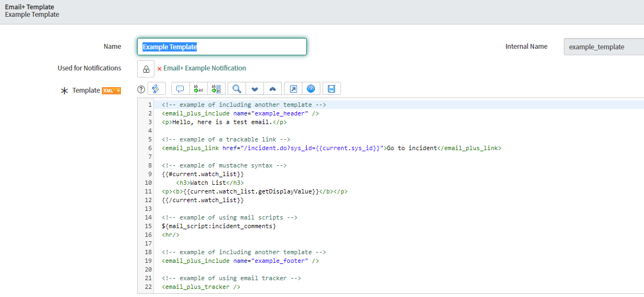644x297 pixels.
Task: Click the Replace toolbar icon
Action: (198, 89)
